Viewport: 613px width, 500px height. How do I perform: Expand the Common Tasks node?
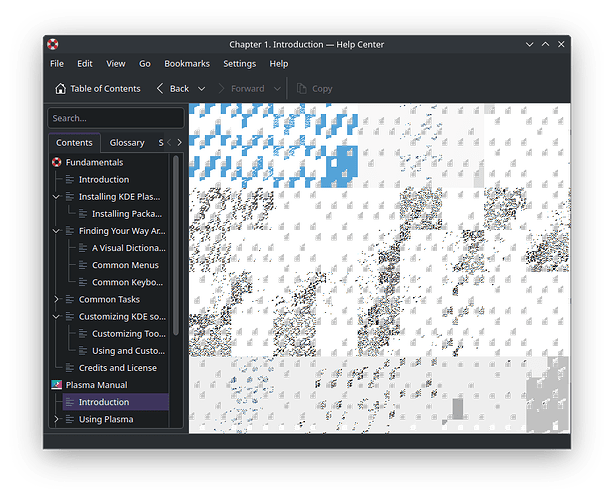(x=56, y=299)
